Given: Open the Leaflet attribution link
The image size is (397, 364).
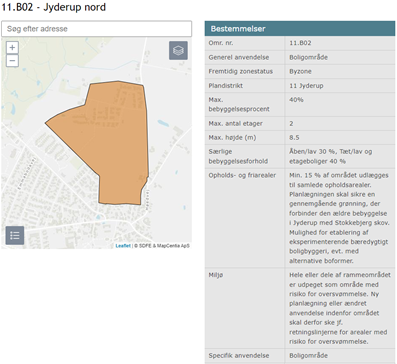Looking at the screenshot, I should [x=123, y=246].
